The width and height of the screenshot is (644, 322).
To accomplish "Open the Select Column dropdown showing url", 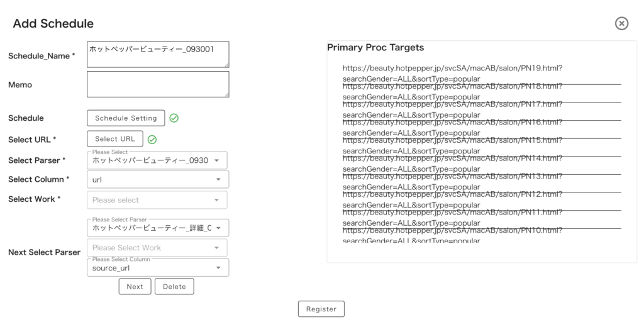I will pos(157,180).
